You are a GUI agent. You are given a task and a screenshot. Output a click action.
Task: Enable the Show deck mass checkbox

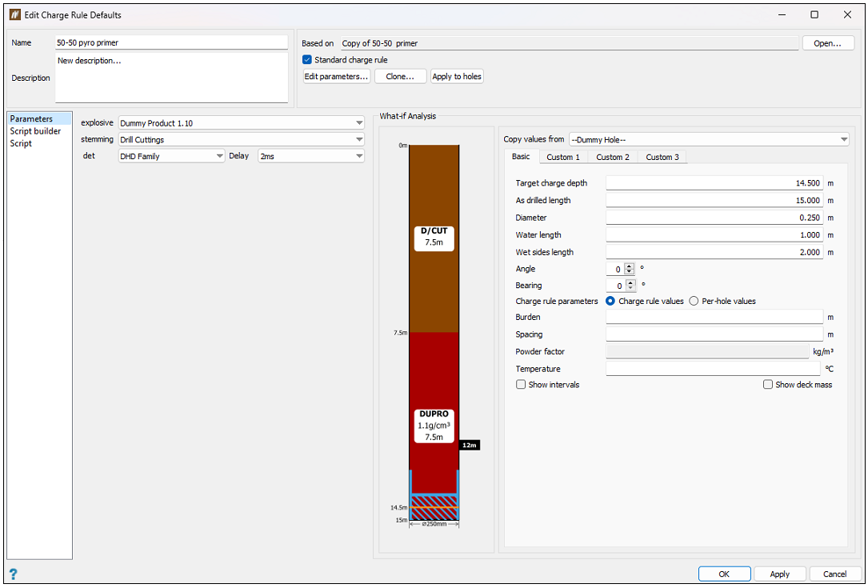pos(768,385)
